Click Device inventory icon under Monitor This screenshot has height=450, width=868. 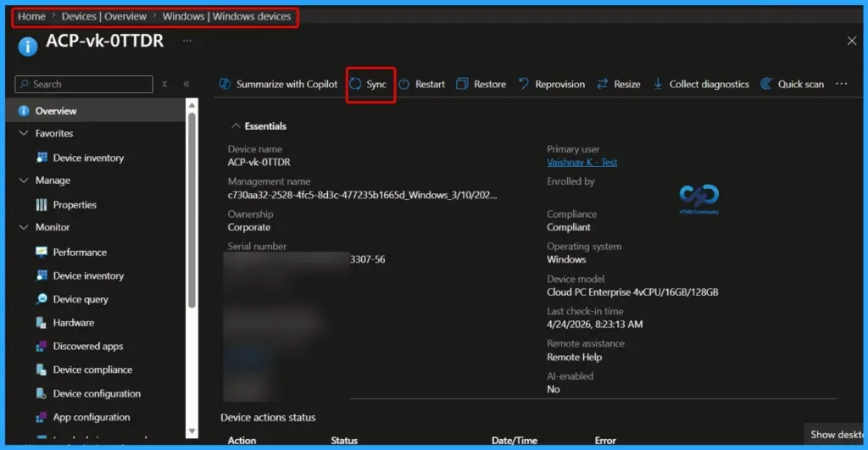click(x=42, y=275)
